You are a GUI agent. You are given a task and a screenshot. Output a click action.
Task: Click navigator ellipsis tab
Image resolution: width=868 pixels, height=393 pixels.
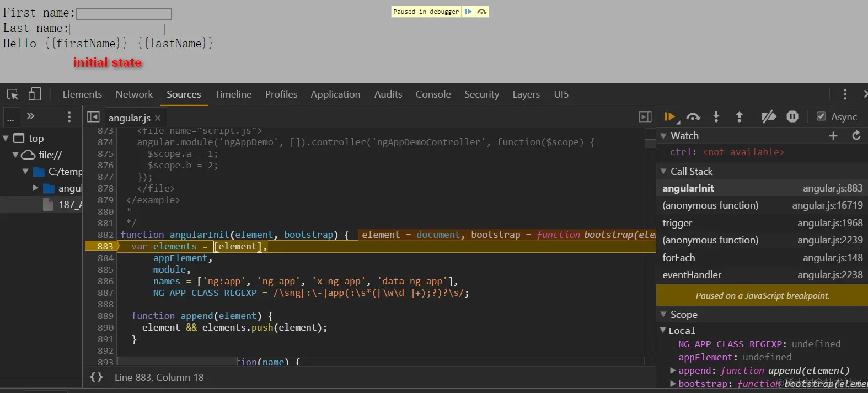coord(10,118)
